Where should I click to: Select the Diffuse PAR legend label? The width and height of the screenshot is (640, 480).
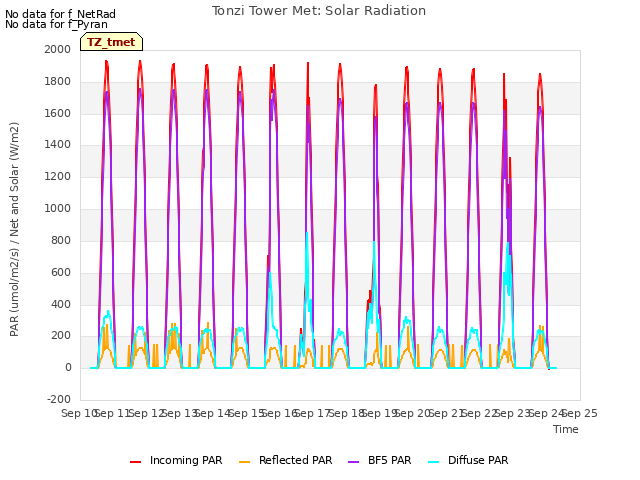(478, 460)
